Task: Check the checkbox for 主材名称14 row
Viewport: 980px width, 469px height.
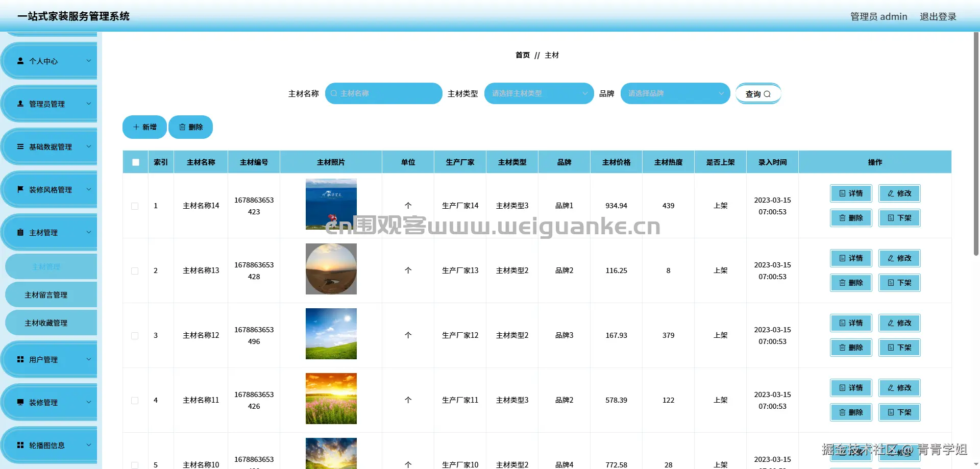Action: point(135,206)
